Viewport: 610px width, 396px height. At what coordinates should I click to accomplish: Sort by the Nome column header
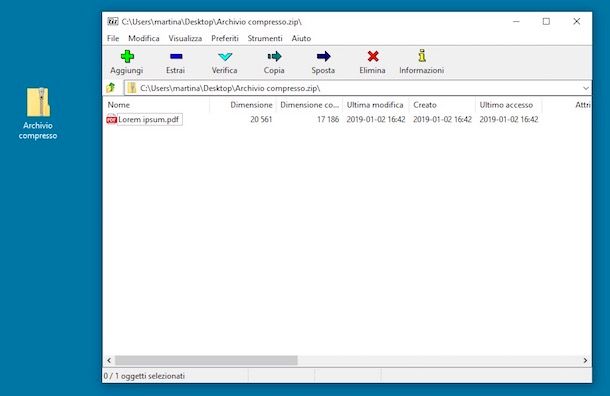(156, 105)
